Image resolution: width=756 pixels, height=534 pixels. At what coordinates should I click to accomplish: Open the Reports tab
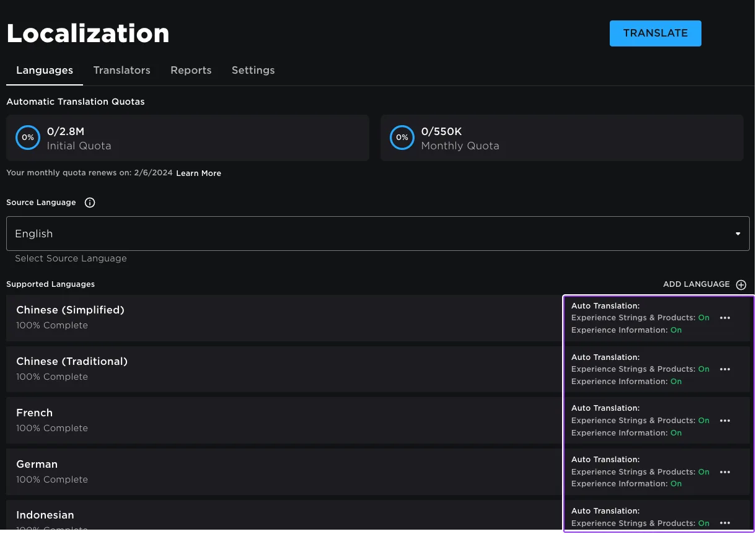(x=191, y=71)
